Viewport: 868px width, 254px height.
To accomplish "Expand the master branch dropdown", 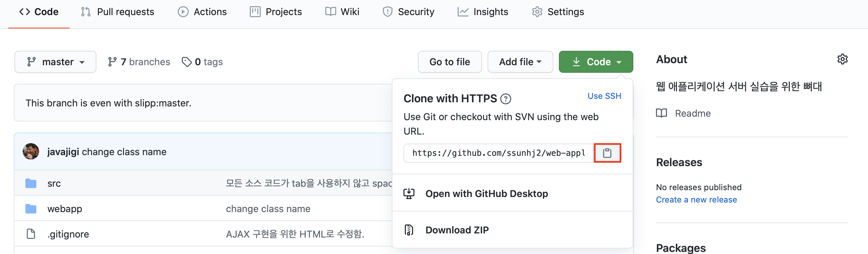I will click(x=55, y=62).
